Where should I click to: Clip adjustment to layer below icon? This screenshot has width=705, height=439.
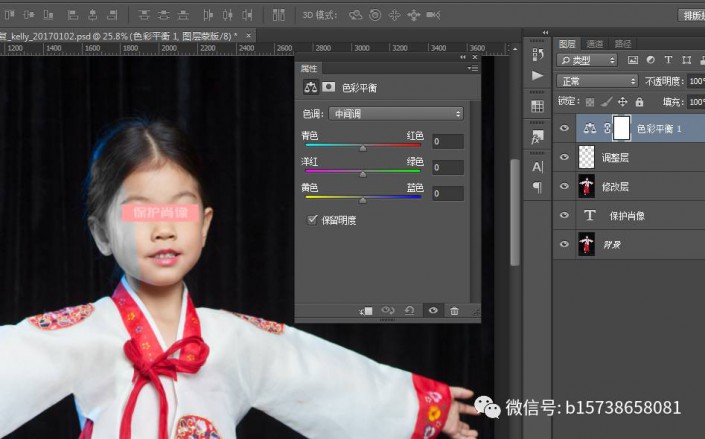(366, 311)
